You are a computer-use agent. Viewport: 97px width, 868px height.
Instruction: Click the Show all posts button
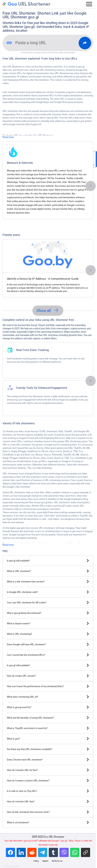tap(48, 310)
